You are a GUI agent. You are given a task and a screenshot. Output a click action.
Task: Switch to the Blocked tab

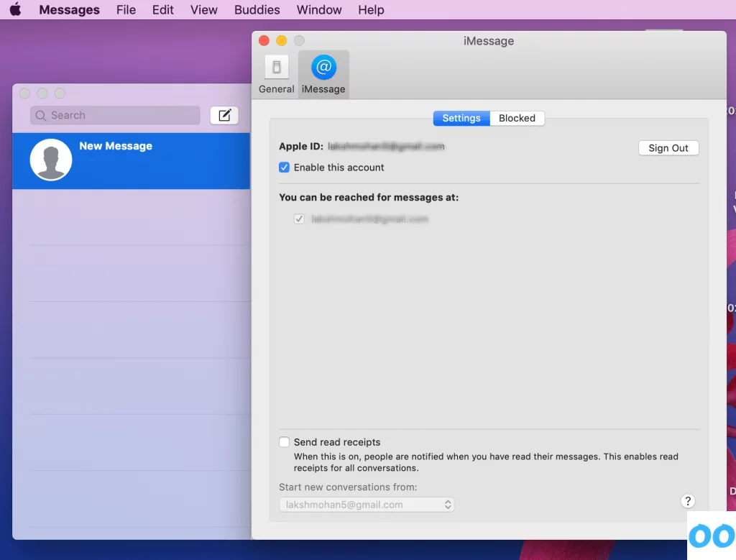point(517,119)
